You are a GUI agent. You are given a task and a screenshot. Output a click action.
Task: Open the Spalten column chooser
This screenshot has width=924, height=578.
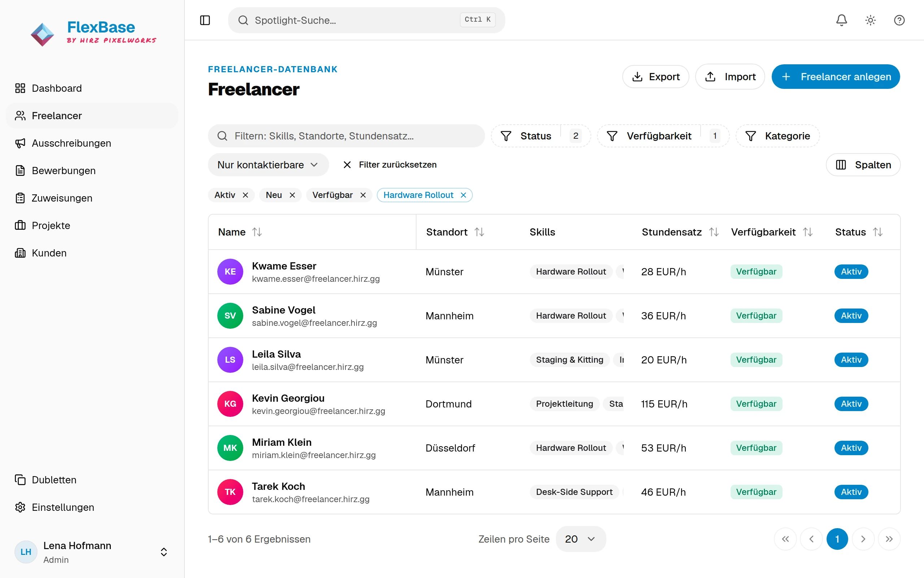coord(863,165)
